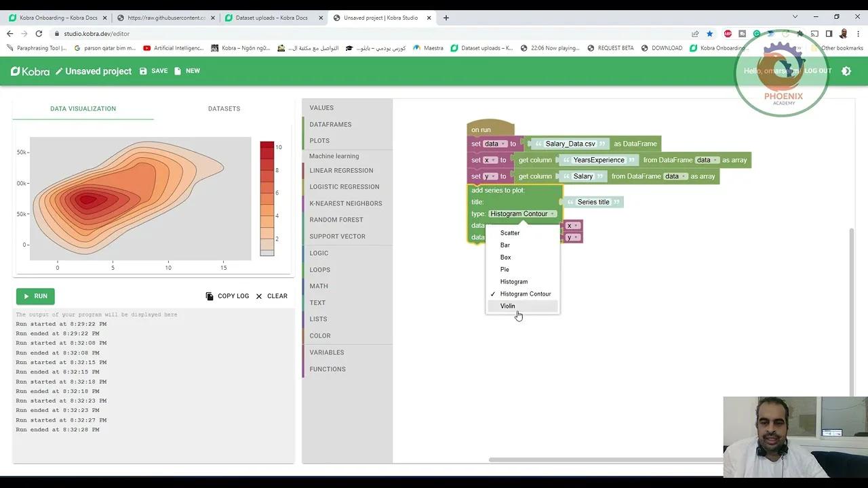The image size is (868, 488).
Task: Click the X icon beside CLEAR
Action: [x=258, y=296]
